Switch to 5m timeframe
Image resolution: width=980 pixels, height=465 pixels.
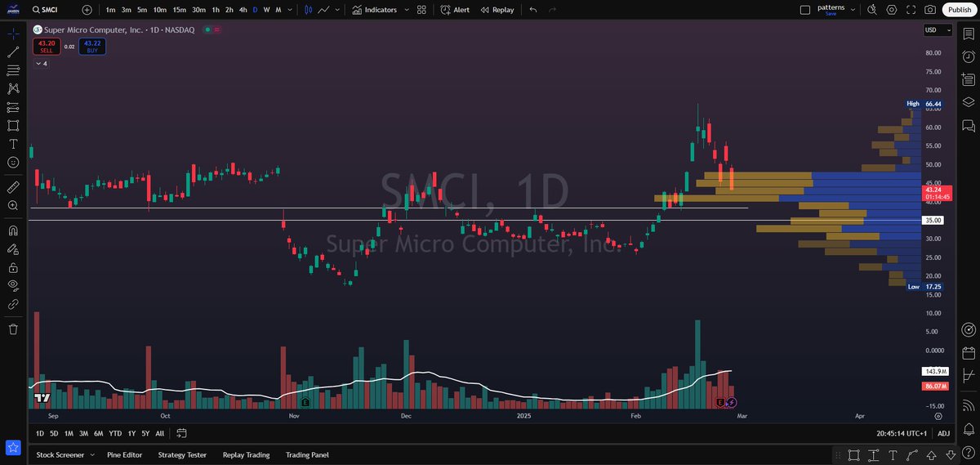142,10
